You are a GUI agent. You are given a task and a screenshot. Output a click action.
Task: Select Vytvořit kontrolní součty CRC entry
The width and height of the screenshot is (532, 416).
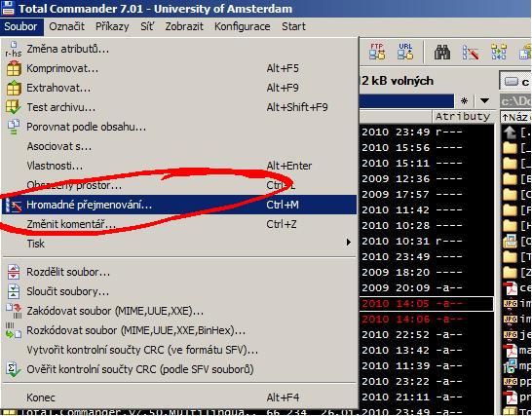click(x=179, y=350)
